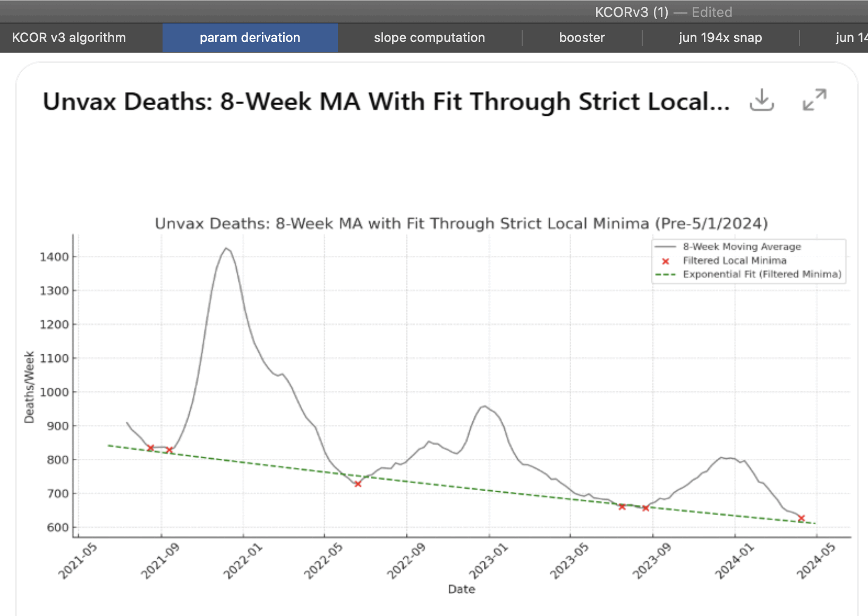Screen dimensions: 868x616
Task: Click the Exponential Fit legend entry
Action: pos(762,274)
